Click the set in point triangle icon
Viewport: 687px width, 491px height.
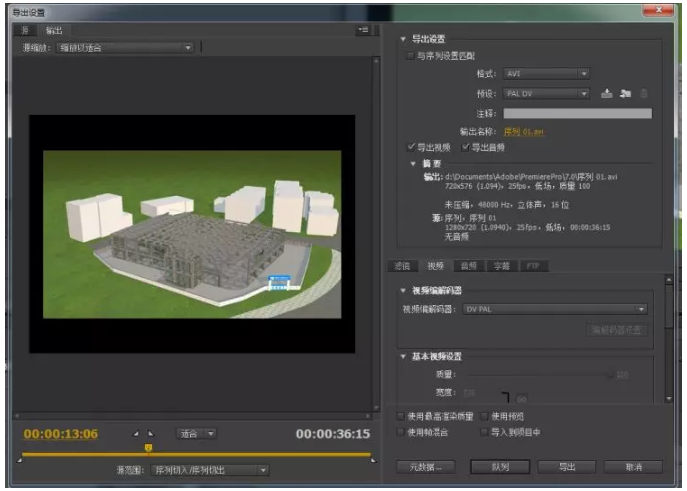137,434
